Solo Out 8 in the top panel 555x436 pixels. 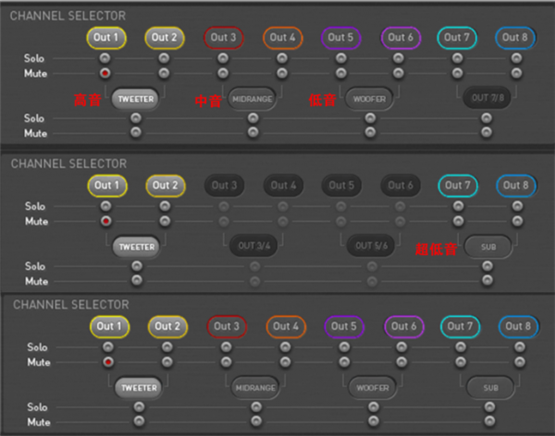(x=516, y=58)
